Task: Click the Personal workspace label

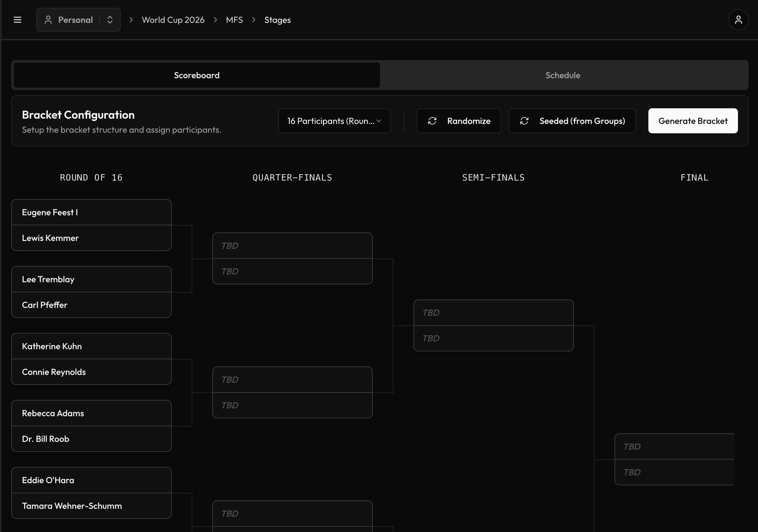Action: tap(75, 20)
